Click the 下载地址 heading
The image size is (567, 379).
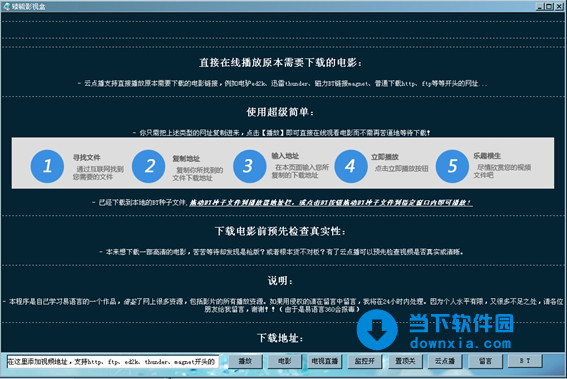(280, 338)
